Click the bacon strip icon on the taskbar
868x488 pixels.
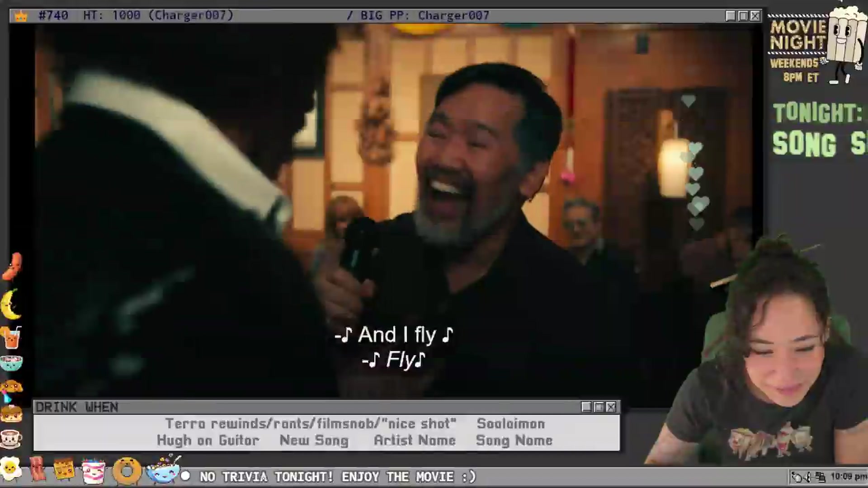click(38, 469)
